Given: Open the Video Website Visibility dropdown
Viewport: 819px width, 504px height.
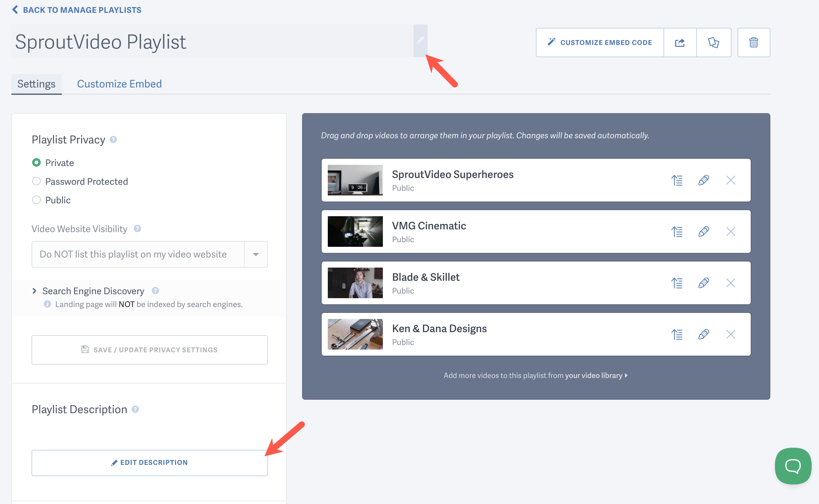Looking at the screenshot, I should point(256,254).
